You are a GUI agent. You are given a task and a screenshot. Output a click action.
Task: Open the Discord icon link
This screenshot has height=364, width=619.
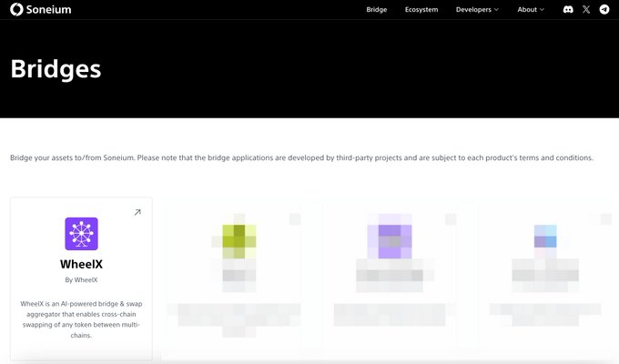pyautogui.click(x=568, y=9)
